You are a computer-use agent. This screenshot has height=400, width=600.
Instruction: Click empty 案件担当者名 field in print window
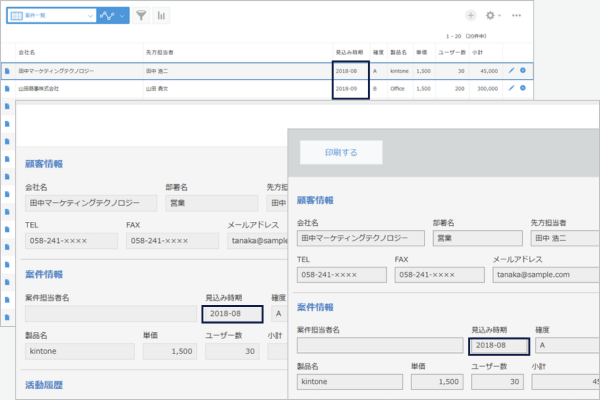point(380,345)
